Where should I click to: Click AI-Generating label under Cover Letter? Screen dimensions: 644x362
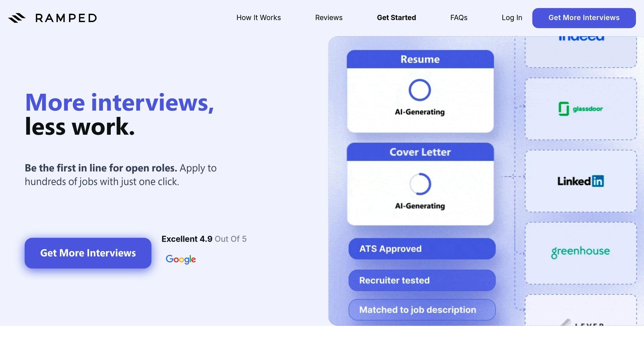420,206
